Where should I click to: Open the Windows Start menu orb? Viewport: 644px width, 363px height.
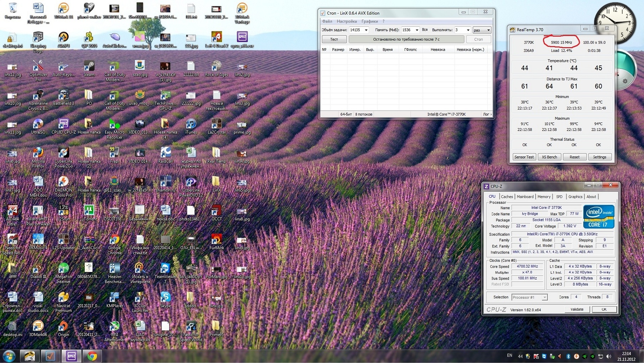(x=9, y=356)
